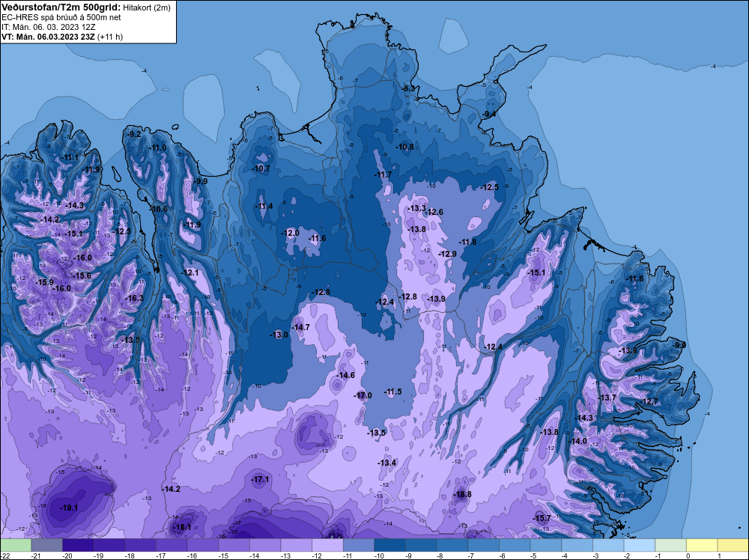
Task: Pick the legend swatch labeled -4
Action: point(577,545)
